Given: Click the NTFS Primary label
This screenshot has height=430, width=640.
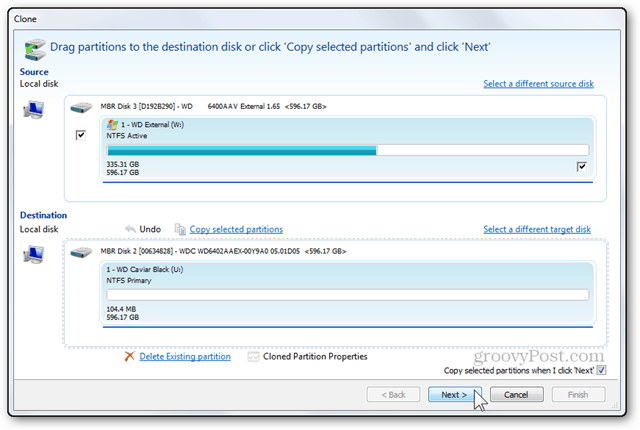Looking at the screenshot, I should (x=129, y=280).
